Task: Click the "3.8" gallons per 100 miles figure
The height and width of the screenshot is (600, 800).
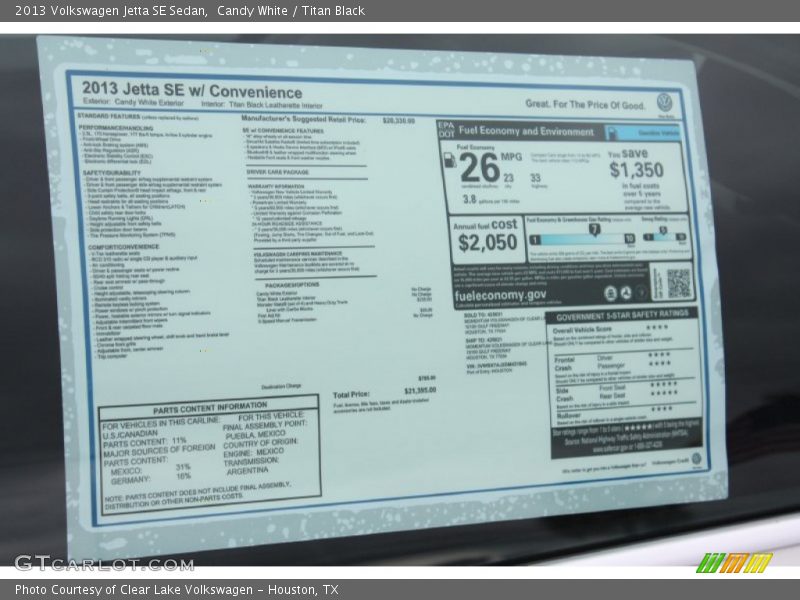Action: [x=469, y=199]
